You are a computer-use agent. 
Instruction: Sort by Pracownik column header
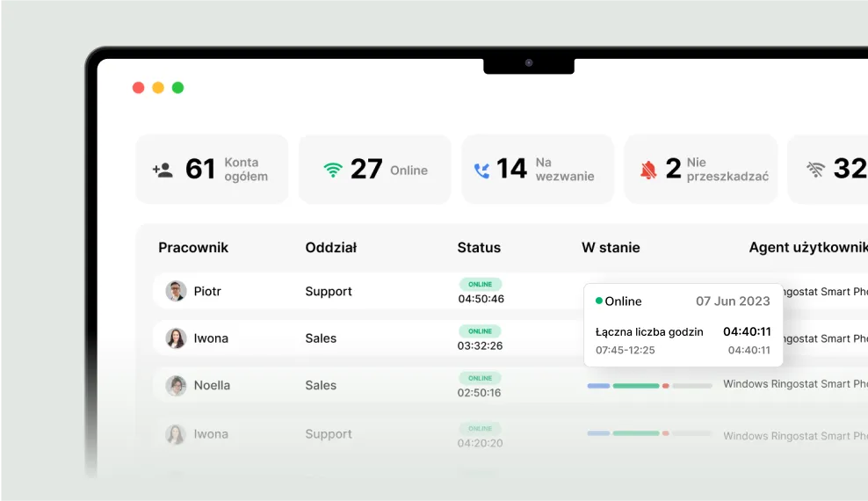pos(193,248)
